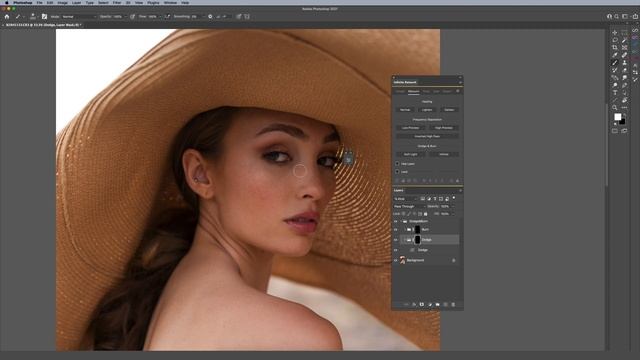Select the Eyedropper tool

coord(615,55)
